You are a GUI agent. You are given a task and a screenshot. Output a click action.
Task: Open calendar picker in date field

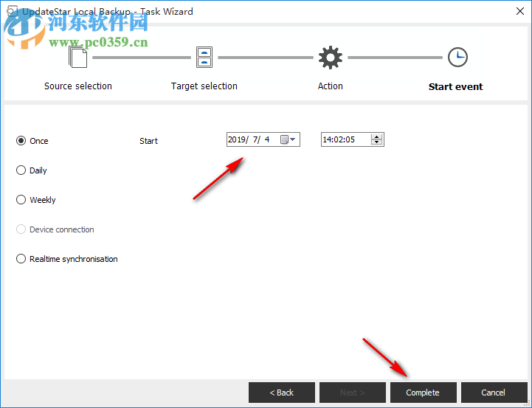click(x=288, y=139)
